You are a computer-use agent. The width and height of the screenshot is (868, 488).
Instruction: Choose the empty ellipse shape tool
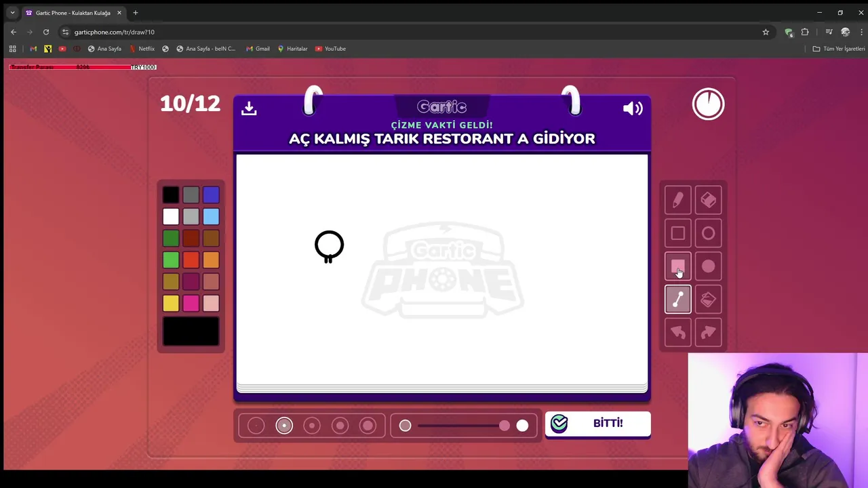coord(708,233)
